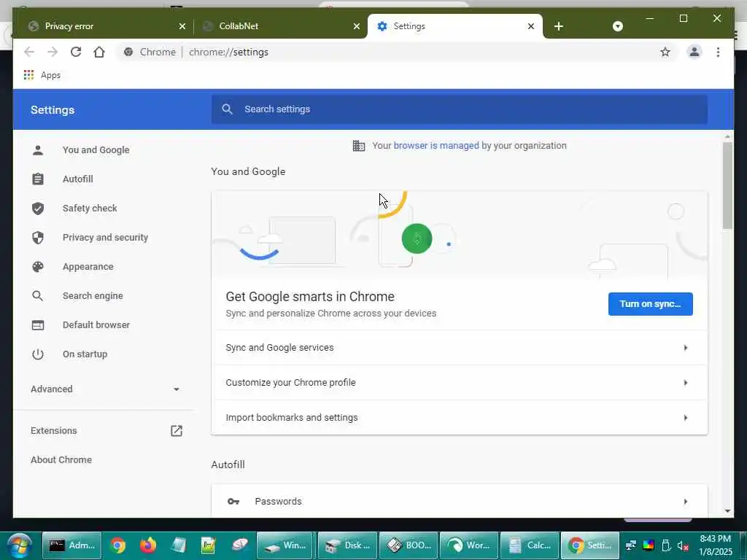This screenshot has width=747, height=560.
Task: Open a new tab with plus button
Action: pos(559,26)
